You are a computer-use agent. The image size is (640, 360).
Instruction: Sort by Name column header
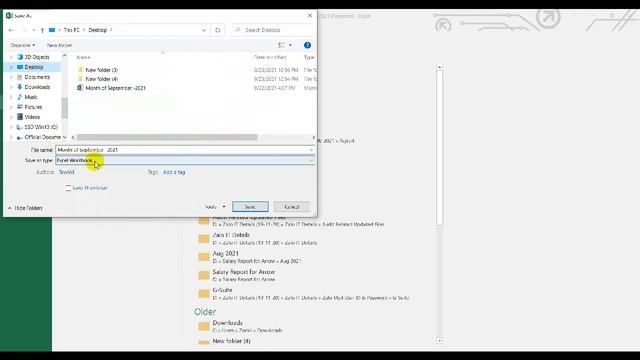(84, 58)
